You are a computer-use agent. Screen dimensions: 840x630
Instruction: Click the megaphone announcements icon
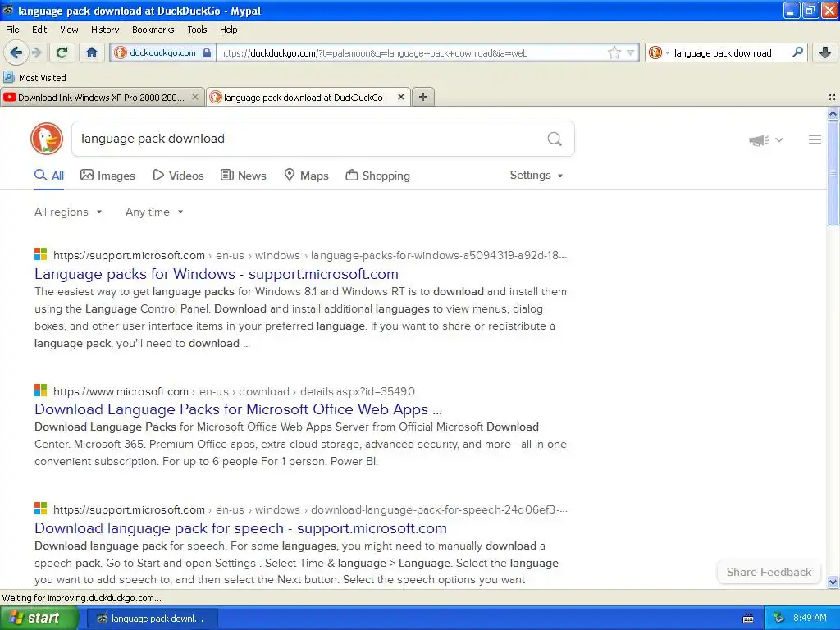[759, 139]
